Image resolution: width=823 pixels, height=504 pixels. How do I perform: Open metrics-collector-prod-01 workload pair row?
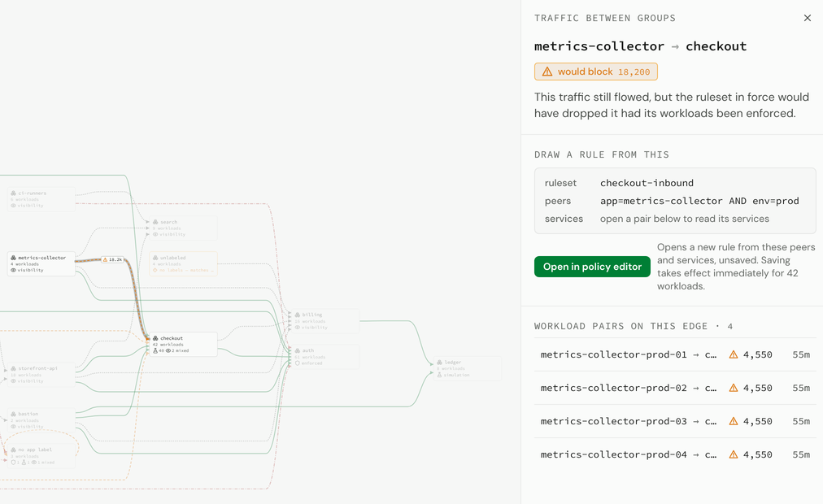point(675,354)
